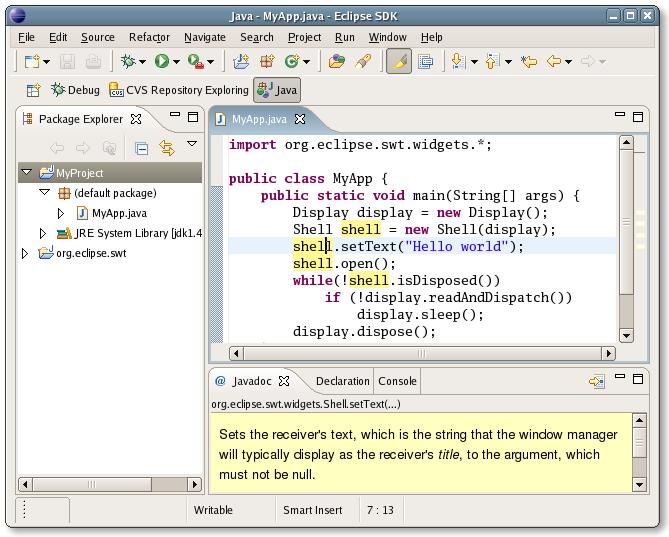Click the New Java Class icon

coord(292,62)
